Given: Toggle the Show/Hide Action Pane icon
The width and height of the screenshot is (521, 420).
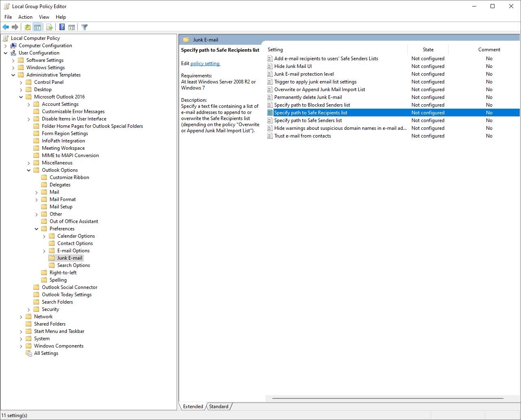Looking at the screenshot, I should [x=72, y=27].
